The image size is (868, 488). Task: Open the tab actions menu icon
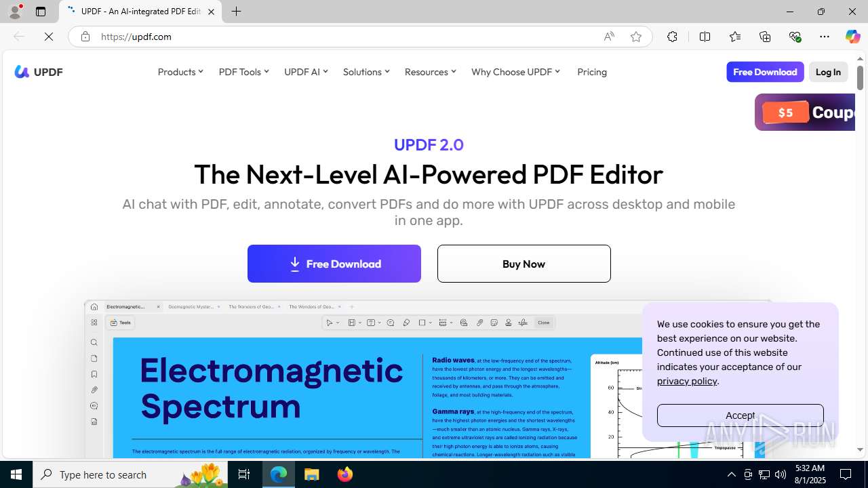[x=41, y=12]
